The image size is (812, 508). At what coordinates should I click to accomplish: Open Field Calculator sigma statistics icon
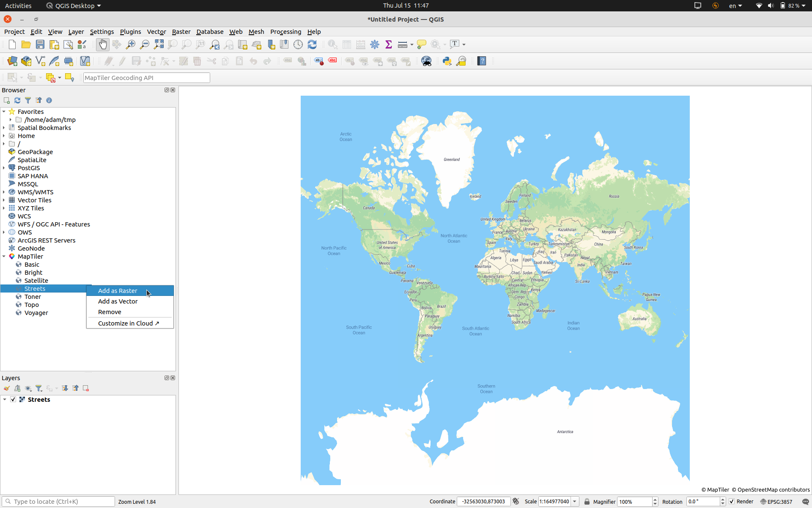click(388, 44)
